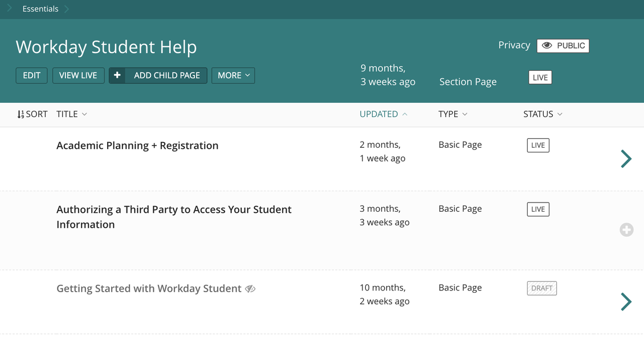
Task: Click 'Section Page' type text in header
Action: 468,82
